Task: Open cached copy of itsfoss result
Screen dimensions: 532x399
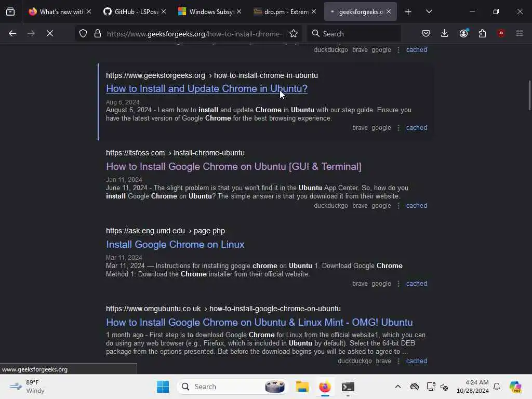Action: [x=417, y=206]
